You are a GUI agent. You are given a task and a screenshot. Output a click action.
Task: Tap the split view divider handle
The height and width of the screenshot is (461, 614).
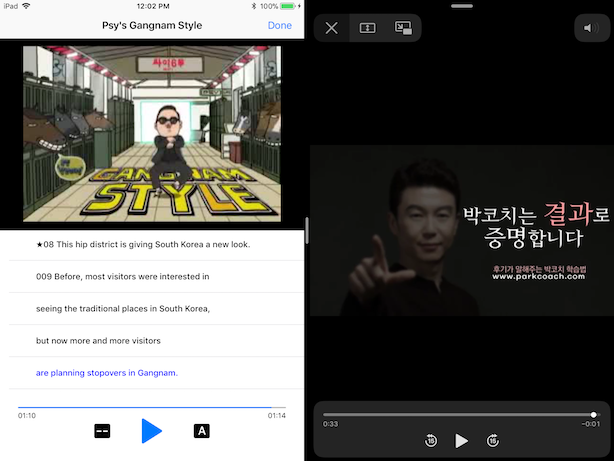pos(307,231)
